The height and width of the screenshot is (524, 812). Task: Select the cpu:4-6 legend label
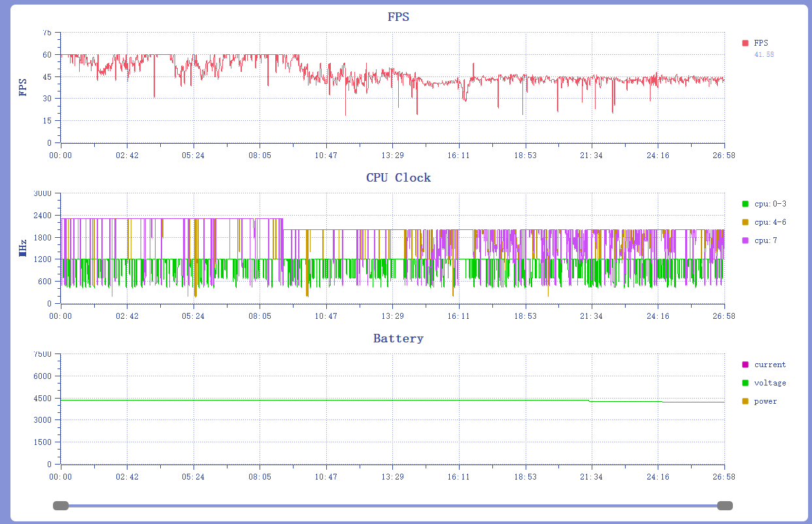tap(770, 222)
